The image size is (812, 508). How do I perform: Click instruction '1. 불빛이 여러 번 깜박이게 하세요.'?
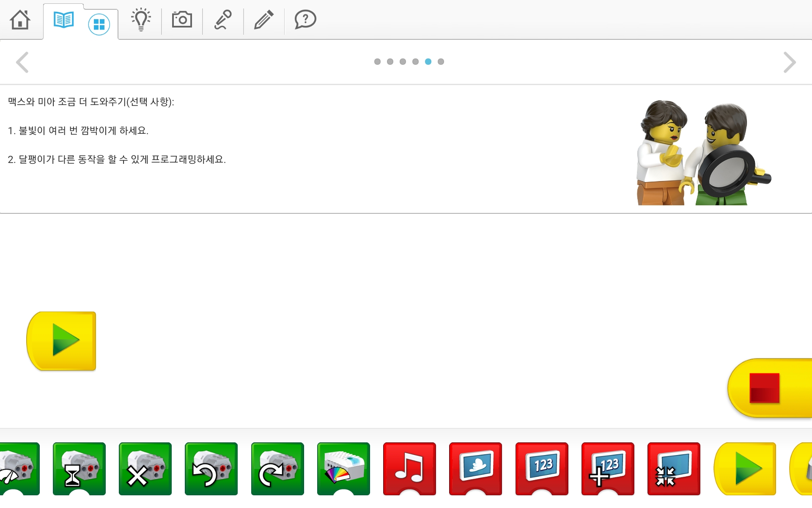pyautogui.click(x=78, y=130)
